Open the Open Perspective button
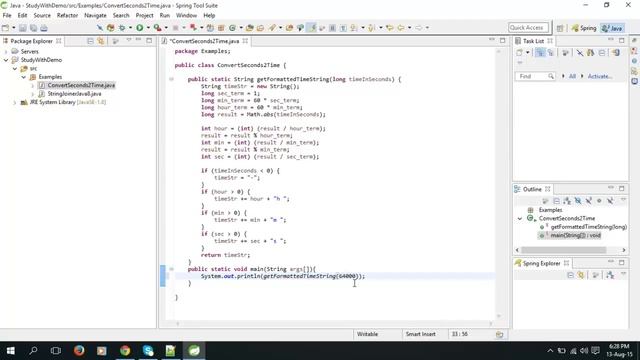Image resolution: width=640 pixels, height=360 pixels. pyautogui.click(x=560, y=28)
